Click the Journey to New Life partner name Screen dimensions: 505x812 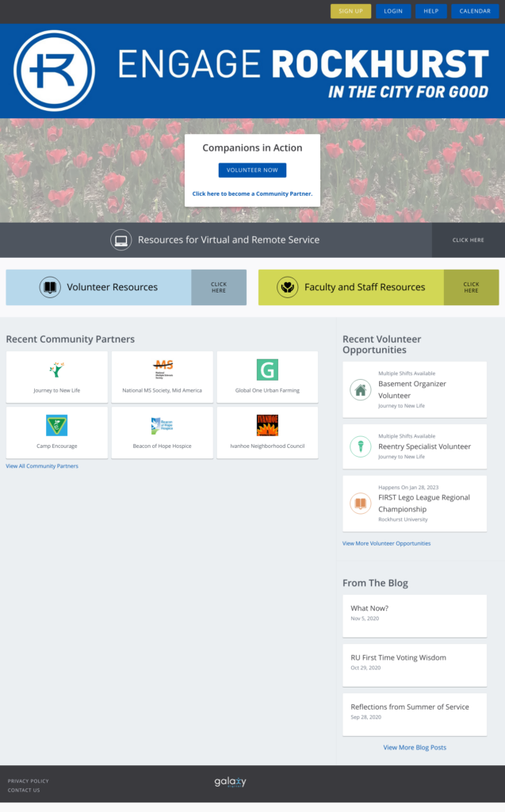(56, 390)
